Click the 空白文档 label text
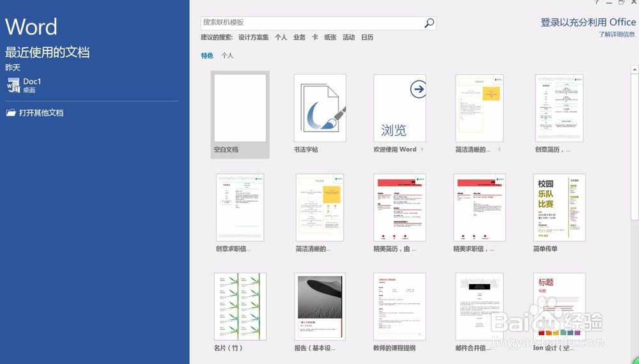This screenshot has height=364, width=639. coord(226,149)
